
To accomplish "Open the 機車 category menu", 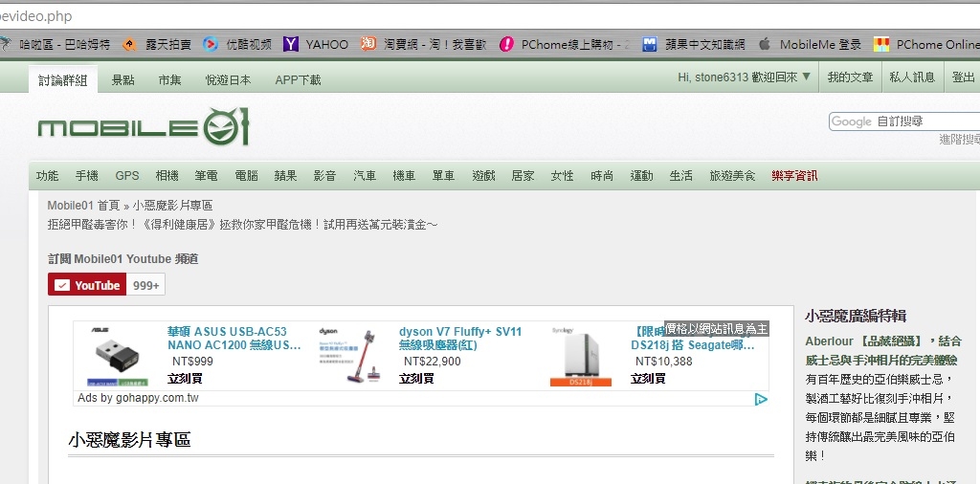I will (405, 176).
